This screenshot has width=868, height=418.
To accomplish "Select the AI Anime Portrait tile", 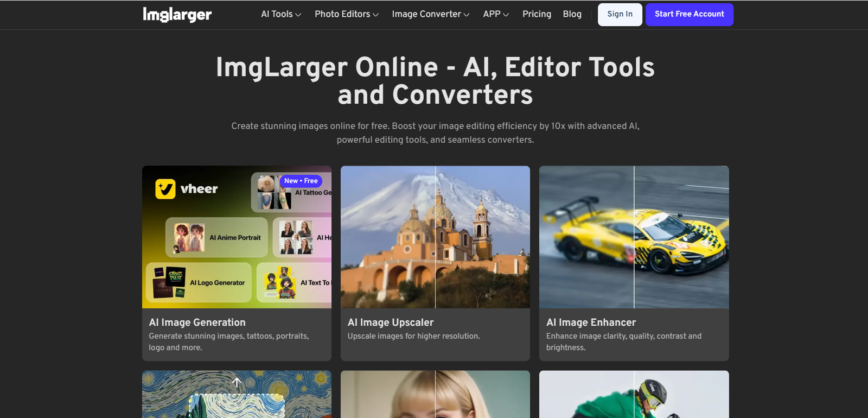I will [216, 237].
